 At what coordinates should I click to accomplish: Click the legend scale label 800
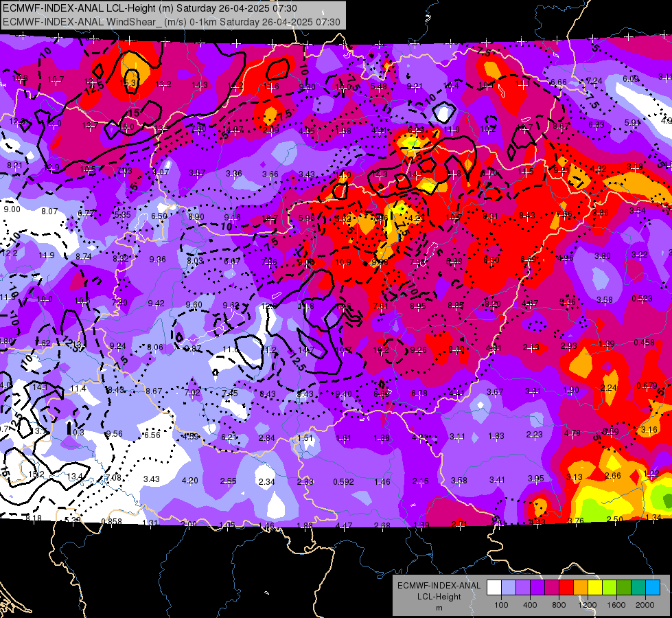(559, 605)
